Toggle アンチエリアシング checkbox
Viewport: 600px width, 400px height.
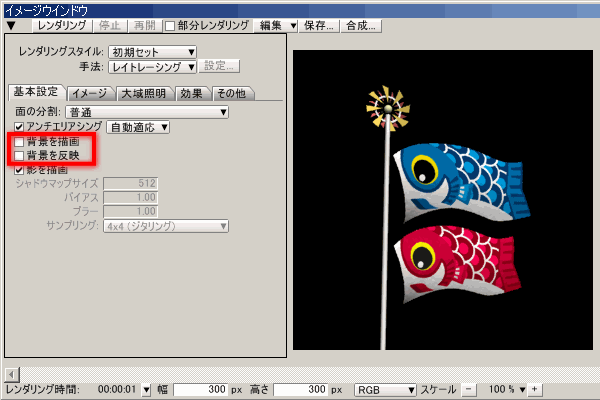click(x=19, y=127)
